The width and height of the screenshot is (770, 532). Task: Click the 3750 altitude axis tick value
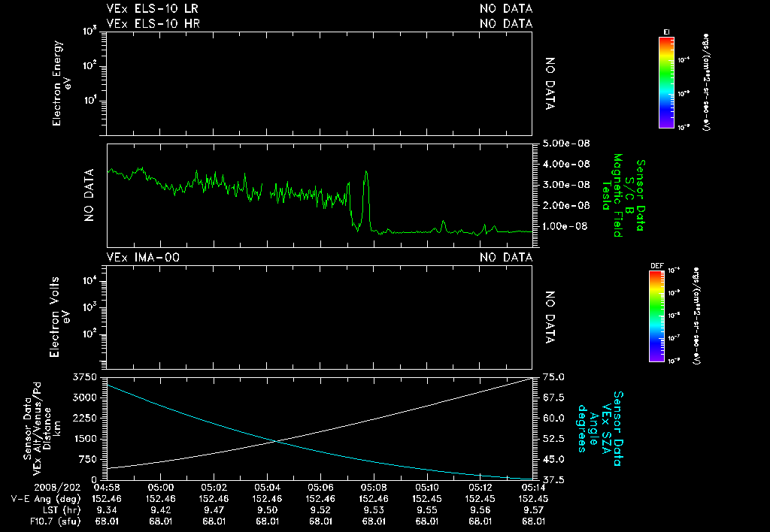click(x=84, y=377)
